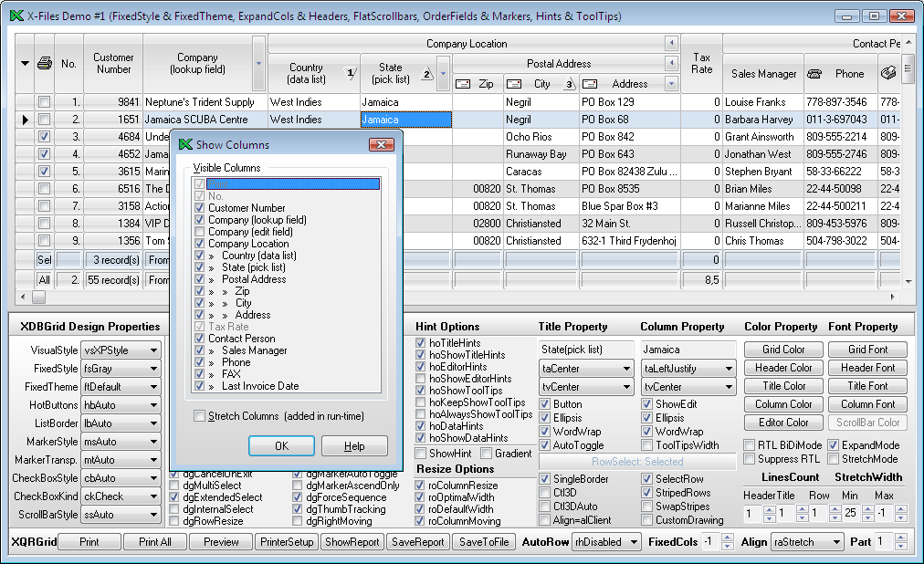The image size is (924, 564).
Task: Click the Print All button
Action: pos(154,542)
